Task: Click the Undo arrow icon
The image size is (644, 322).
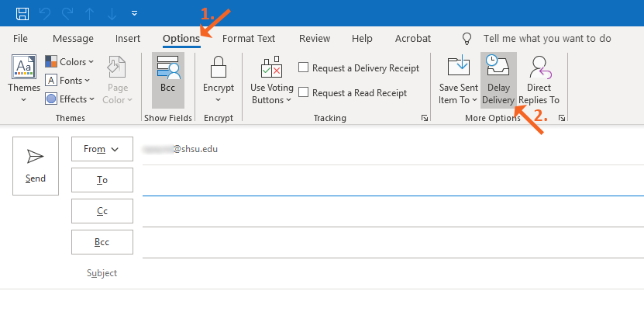Action: (46, 13)
